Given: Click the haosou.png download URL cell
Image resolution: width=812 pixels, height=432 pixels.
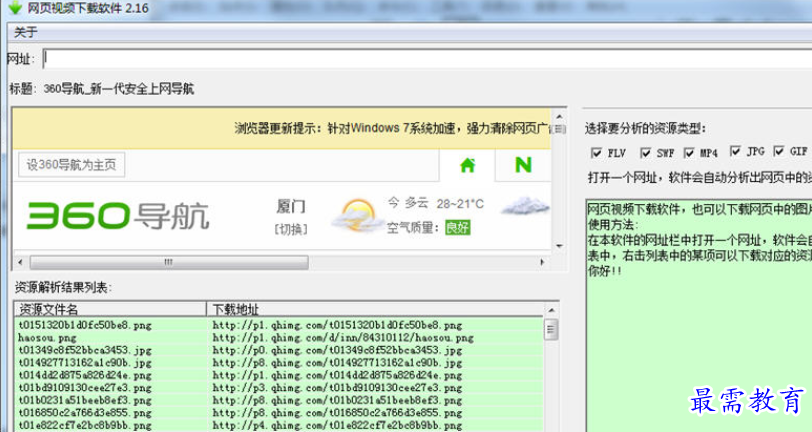Looking at the screenshot, I should pos(343,338).
